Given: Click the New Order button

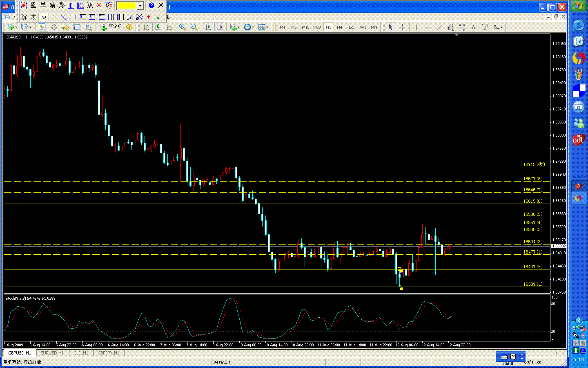Looking at the screenshot, I should tap(111, 27).
